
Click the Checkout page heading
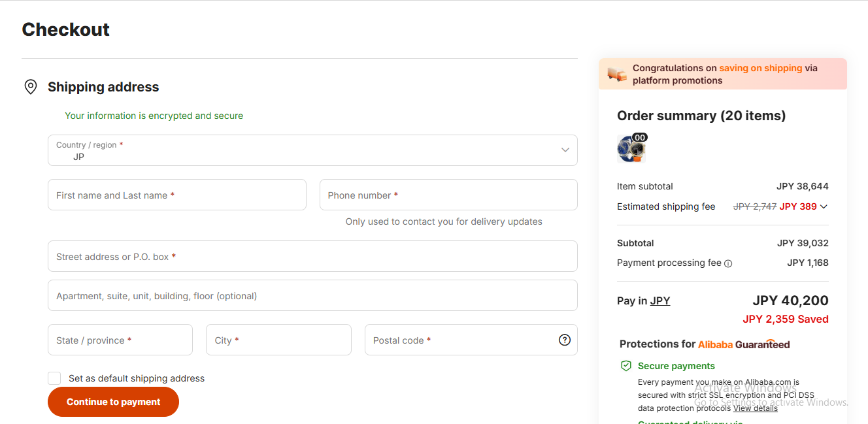65,29
